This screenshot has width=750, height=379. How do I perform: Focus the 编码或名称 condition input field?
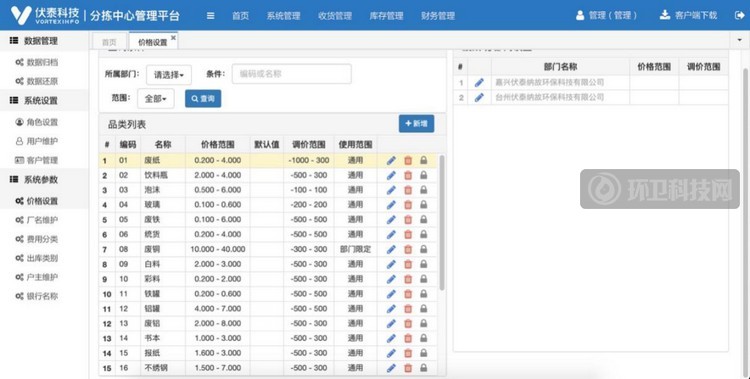coord(292,74)
